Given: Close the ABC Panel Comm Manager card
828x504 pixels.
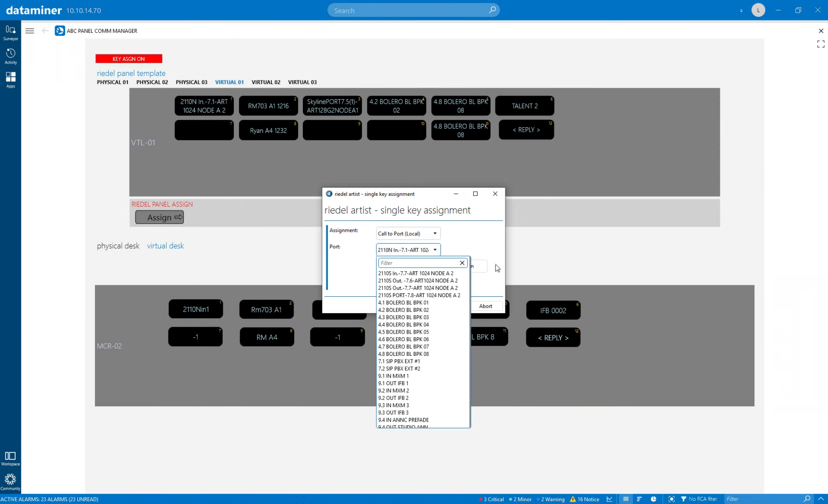Looking at the screenshot, I should click(821, 31).
